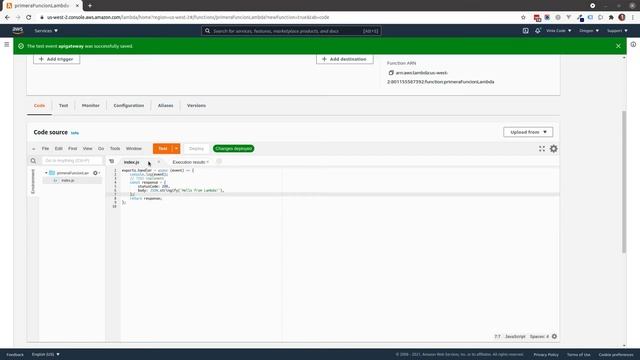Viewport: 640px width, 360px height.
Task: Open the View menu in code editor
Action: pyautogui.click(x=87, y=149)
